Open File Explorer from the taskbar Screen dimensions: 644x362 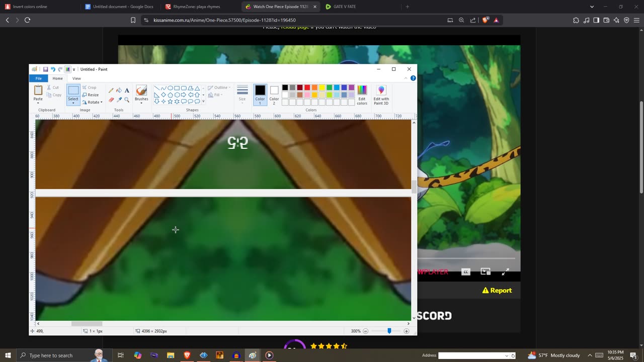pyautogui.click(x=171, y=355)
